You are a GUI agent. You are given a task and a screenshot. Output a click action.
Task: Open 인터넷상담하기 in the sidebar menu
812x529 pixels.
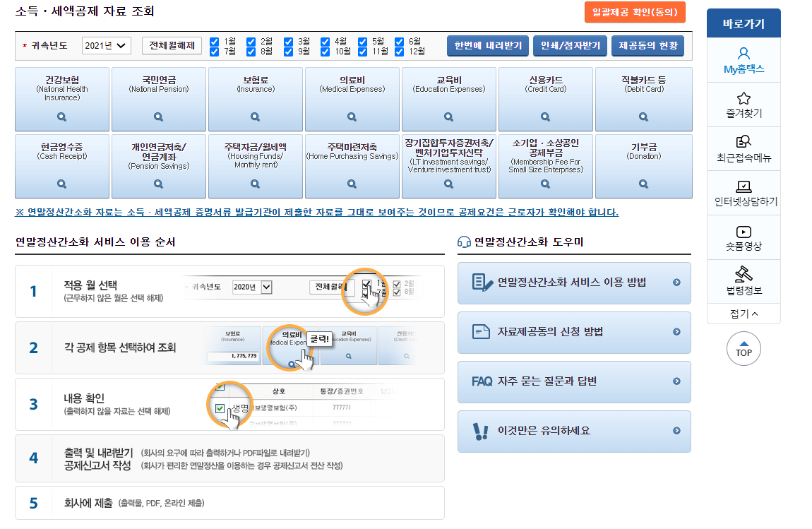click(743, 192)
